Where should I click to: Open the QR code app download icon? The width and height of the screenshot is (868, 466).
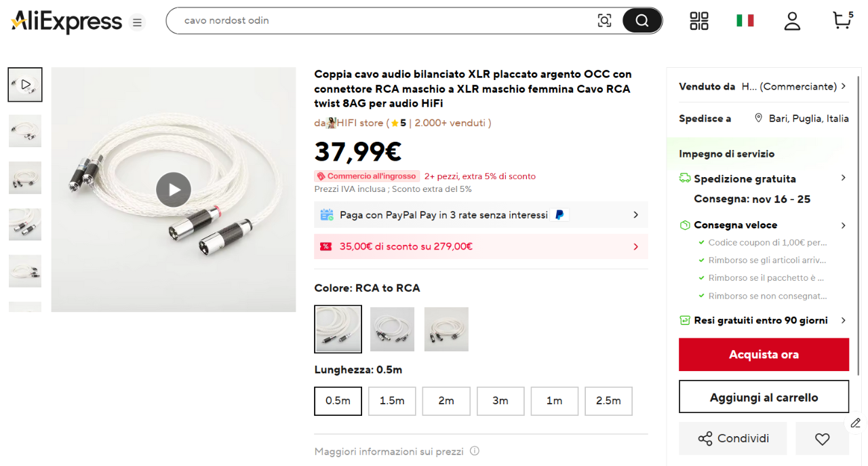699,21
